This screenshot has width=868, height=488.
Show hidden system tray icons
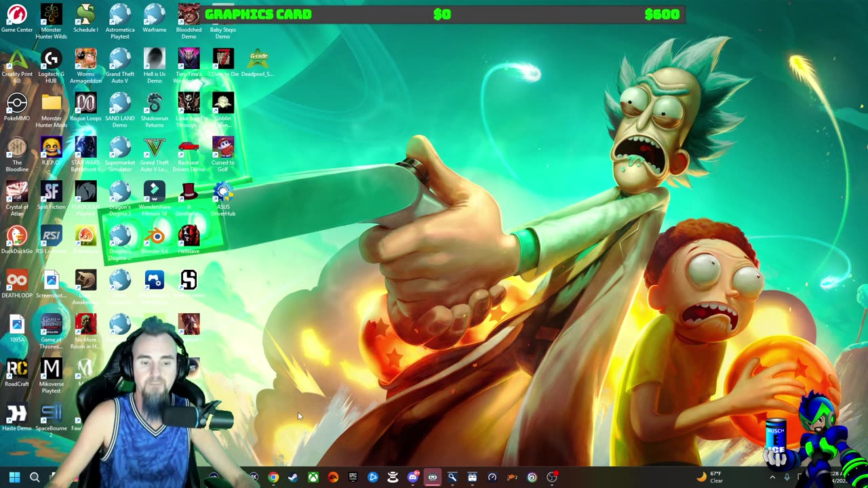click(x=772, y=477)
